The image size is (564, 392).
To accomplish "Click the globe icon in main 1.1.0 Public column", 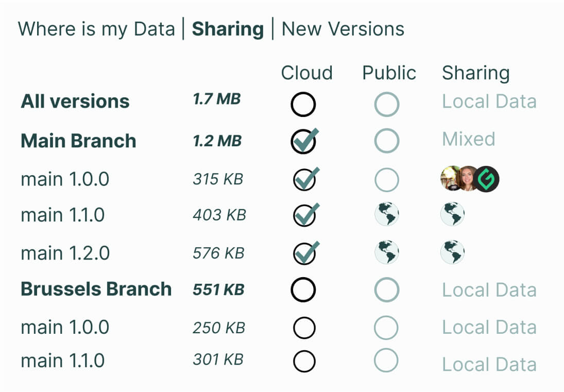I will 386,214.
